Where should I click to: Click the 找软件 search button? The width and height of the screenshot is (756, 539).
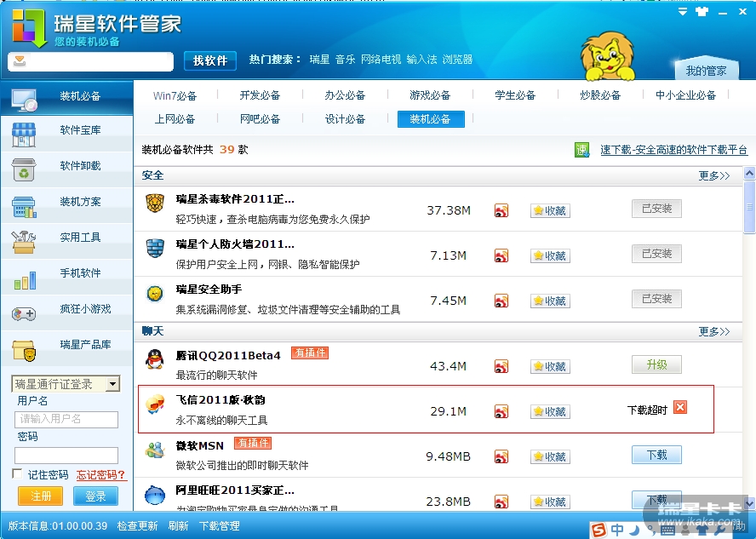point(210,60)
